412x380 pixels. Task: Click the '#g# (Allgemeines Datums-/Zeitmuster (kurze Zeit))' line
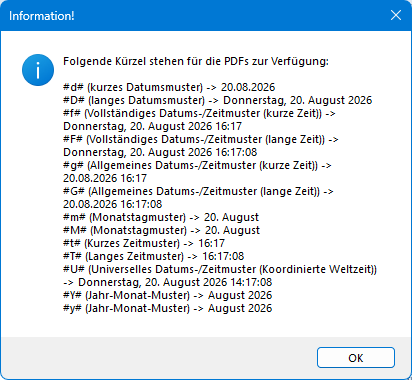(197, 165)
